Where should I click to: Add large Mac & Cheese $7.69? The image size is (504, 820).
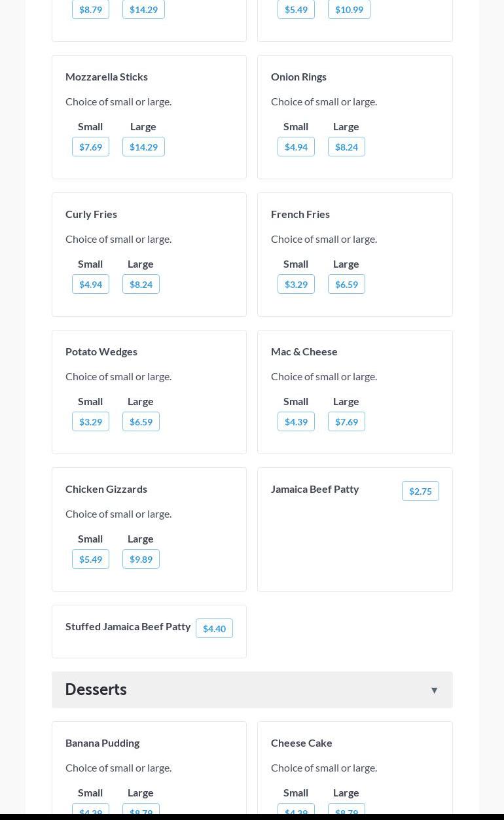pyautogui.click(x=346, y=421)
